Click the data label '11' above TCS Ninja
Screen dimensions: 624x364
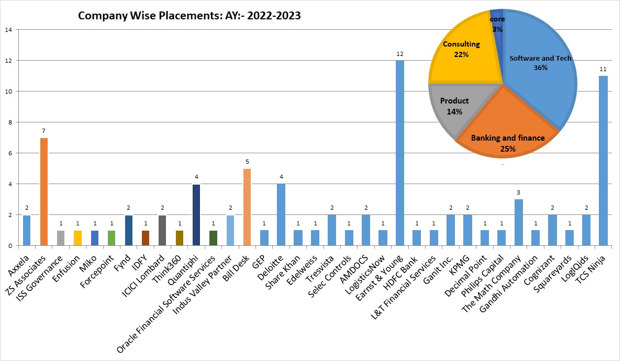click(x=603, y=69)
